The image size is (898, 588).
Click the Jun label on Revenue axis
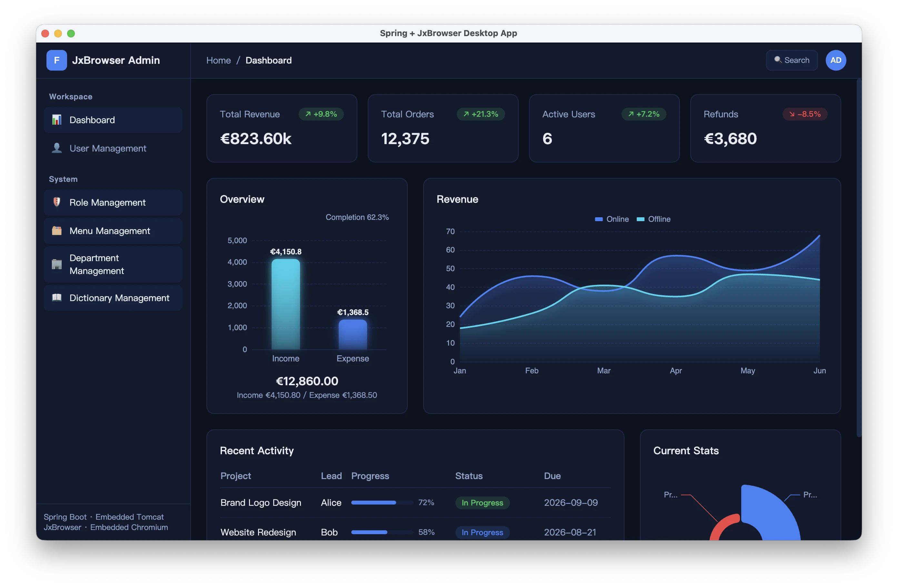(819, 370)
